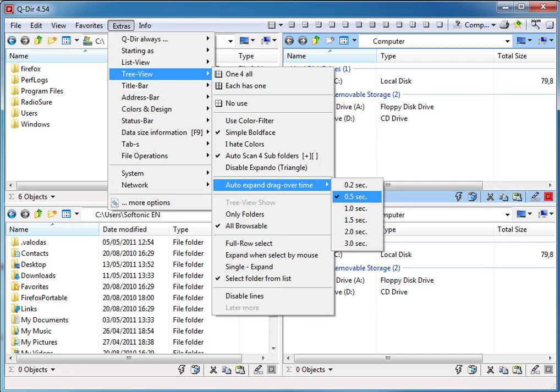Open the Colors & Design submenu
The height and width of the screenshot is (392, 560).
click(160, 109)
